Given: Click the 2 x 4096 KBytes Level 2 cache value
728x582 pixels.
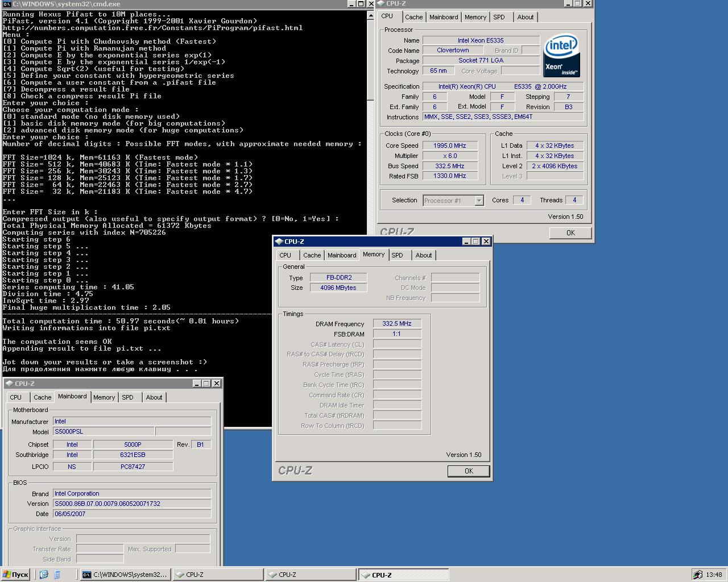Looking at the screenshot, I should coord(555,166).
